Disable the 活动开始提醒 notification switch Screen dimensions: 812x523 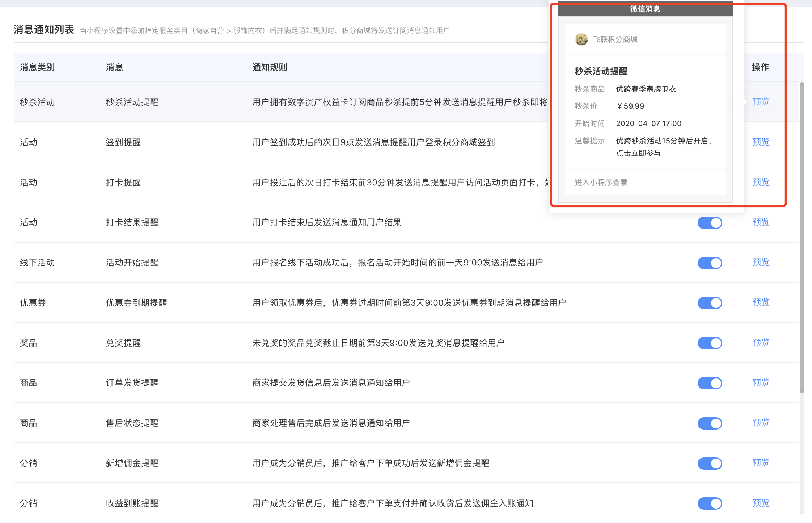pos(710,263)
